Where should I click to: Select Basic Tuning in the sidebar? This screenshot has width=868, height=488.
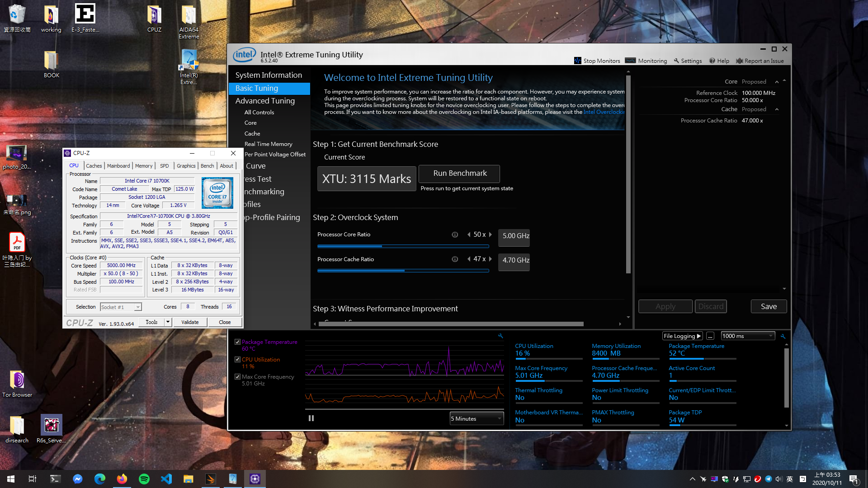(x=269, y=88)
